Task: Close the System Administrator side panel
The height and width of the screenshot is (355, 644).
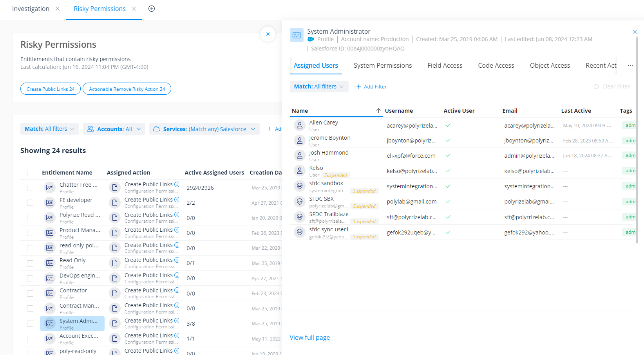Action: (635, 32)
